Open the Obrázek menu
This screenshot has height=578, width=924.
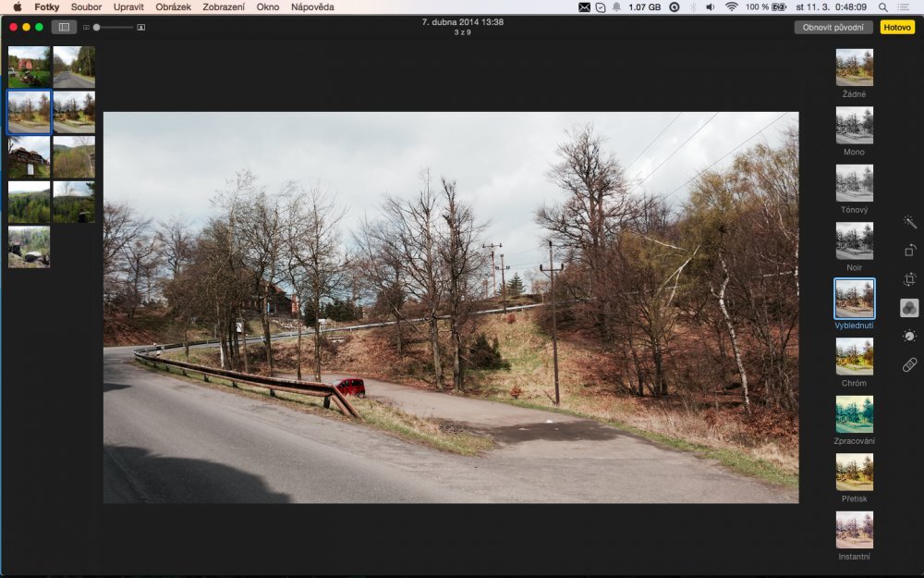point(174,6)
